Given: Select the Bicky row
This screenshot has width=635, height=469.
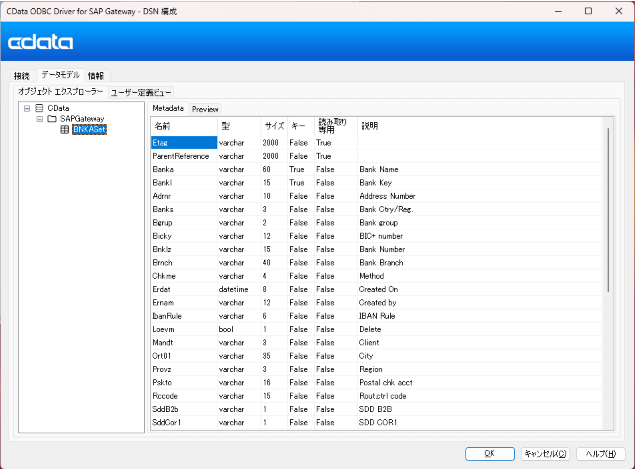Looking at the screenshot, I should [x=377, y=236].
